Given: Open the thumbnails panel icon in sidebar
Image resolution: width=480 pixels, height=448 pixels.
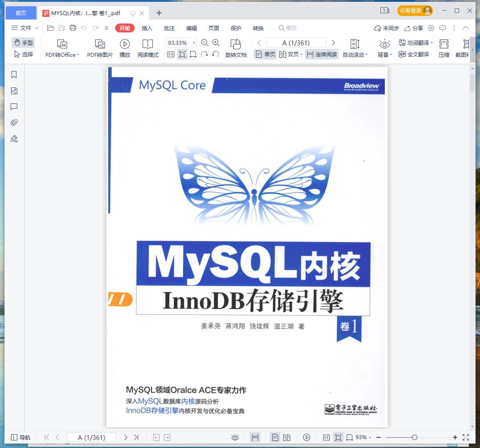Looking at the screenshot, I should (x=14, y=91).
